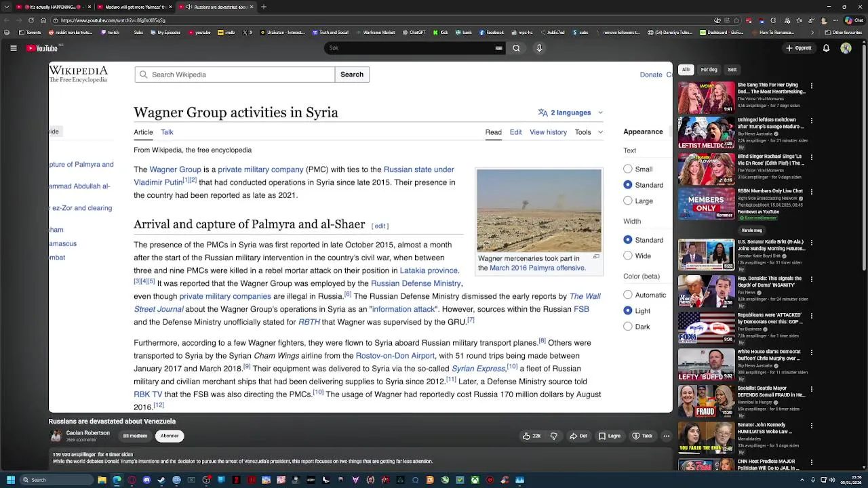Open the Donate link on Wikipedia

[651, 75]
